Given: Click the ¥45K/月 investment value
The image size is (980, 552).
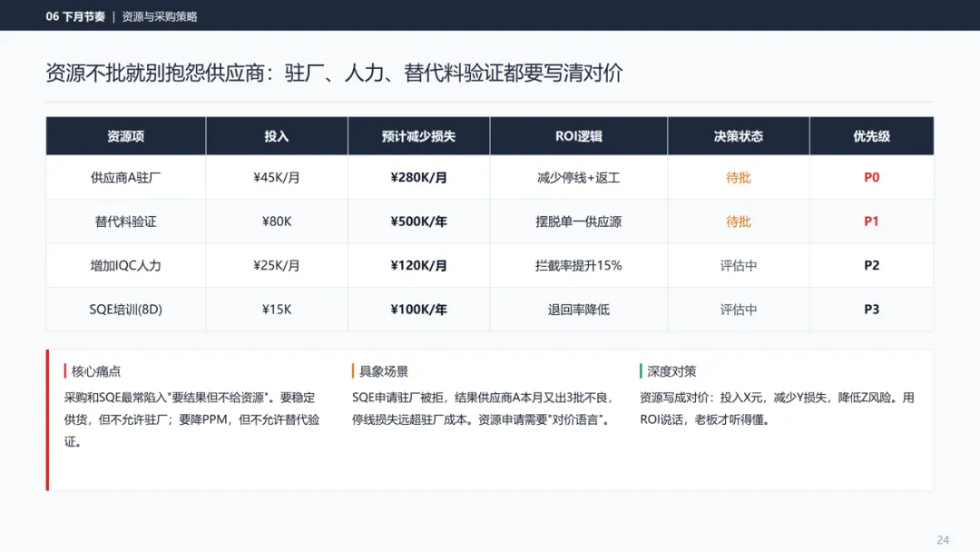Looking at the screenshot, I should pos(276,178).
